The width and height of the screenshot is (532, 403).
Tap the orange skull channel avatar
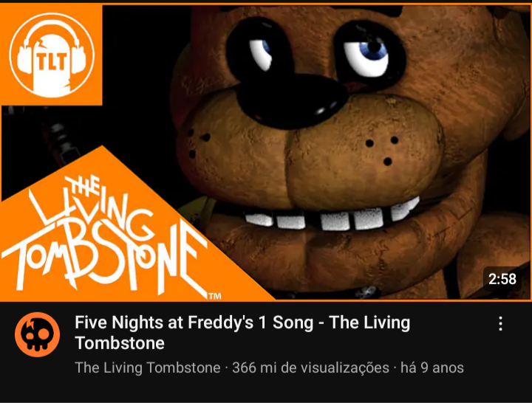pyautogui.click(x=38, y=334)
